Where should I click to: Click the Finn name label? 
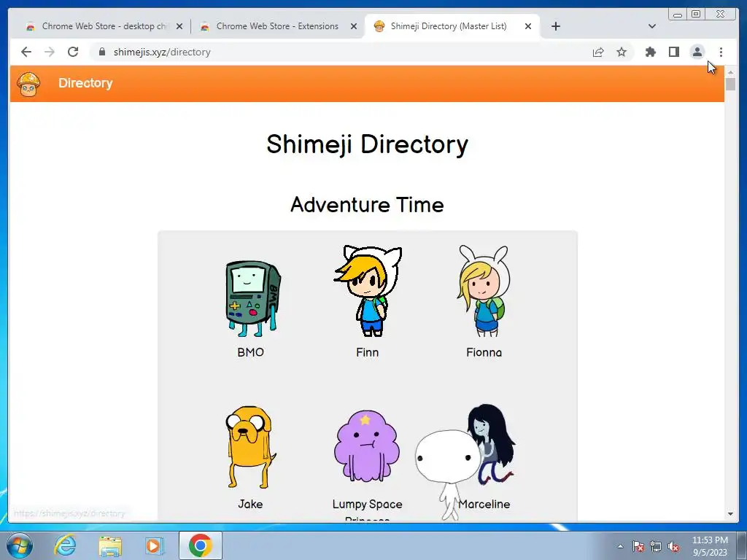(368, 352)
